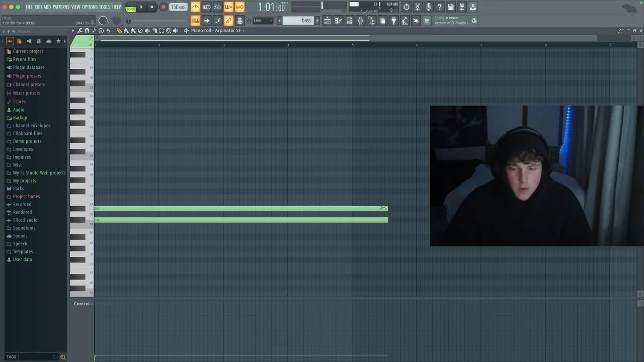Open the channel rack icon in the main toolbar
This screenshot has width=644, height=362.
click(349, 21)
